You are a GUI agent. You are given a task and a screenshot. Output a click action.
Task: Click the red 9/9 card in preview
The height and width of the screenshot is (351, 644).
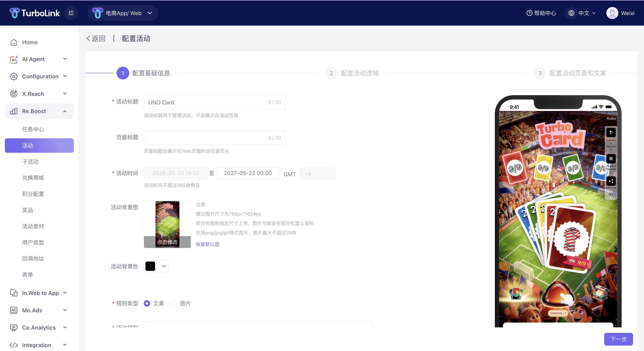515,168
